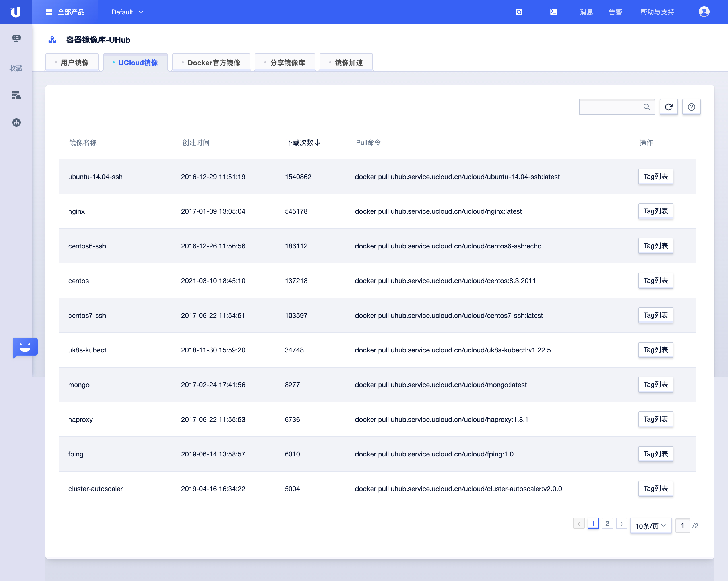
Task: Click the 创建时间 column header
Action: coord(196,142)
